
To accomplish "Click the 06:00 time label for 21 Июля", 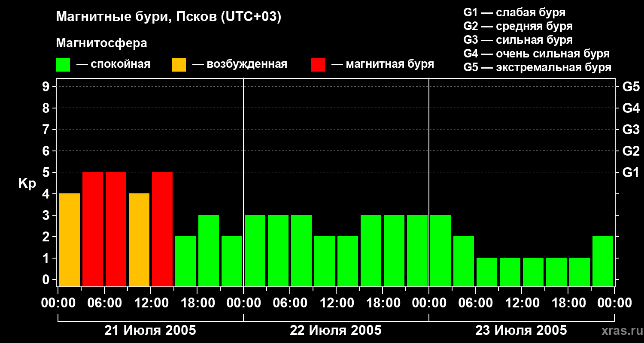I will (104, 303).
